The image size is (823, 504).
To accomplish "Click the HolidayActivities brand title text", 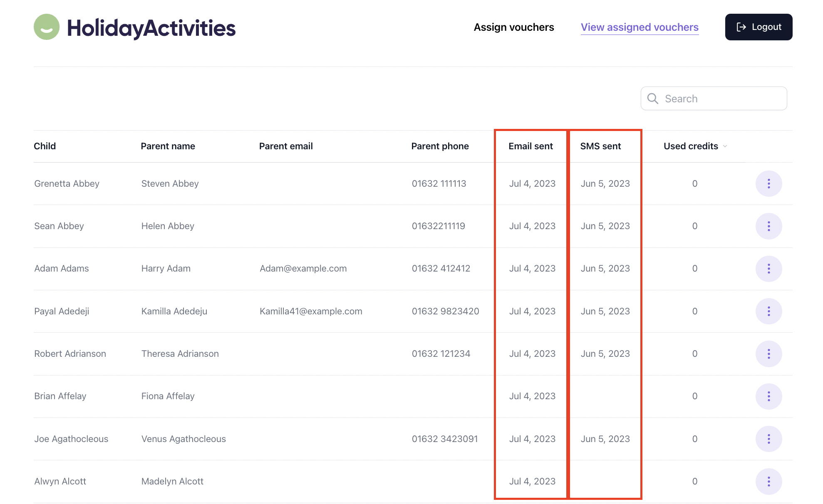I will point(151,28).
